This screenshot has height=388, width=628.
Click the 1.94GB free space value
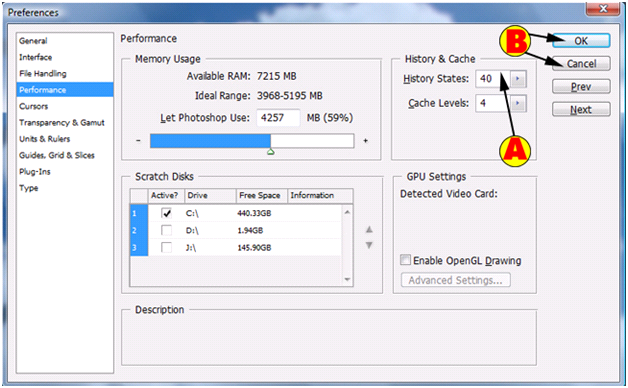point(250,230)
